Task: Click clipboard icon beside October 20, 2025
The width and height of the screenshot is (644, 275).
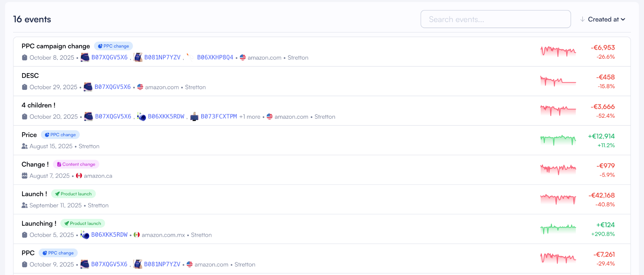Action: [x=24, y=116]
